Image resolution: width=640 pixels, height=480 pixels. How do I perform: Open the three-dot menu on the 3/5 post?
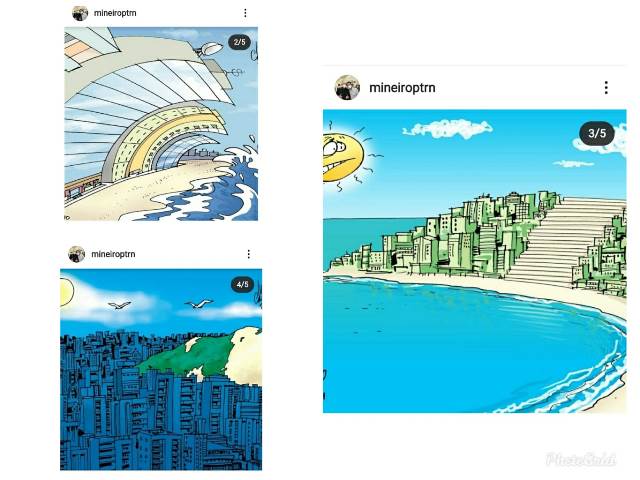(x=606, y=88)
